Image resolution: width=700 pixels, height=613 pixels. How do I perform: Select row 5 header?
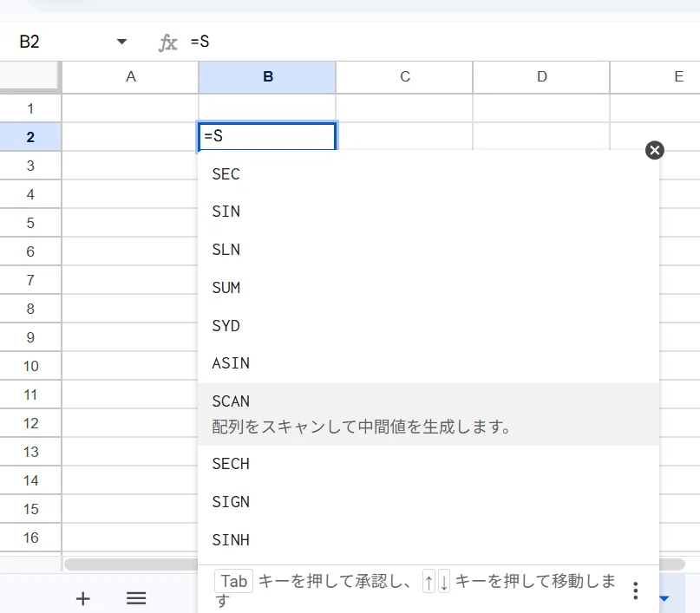(30, 223)
